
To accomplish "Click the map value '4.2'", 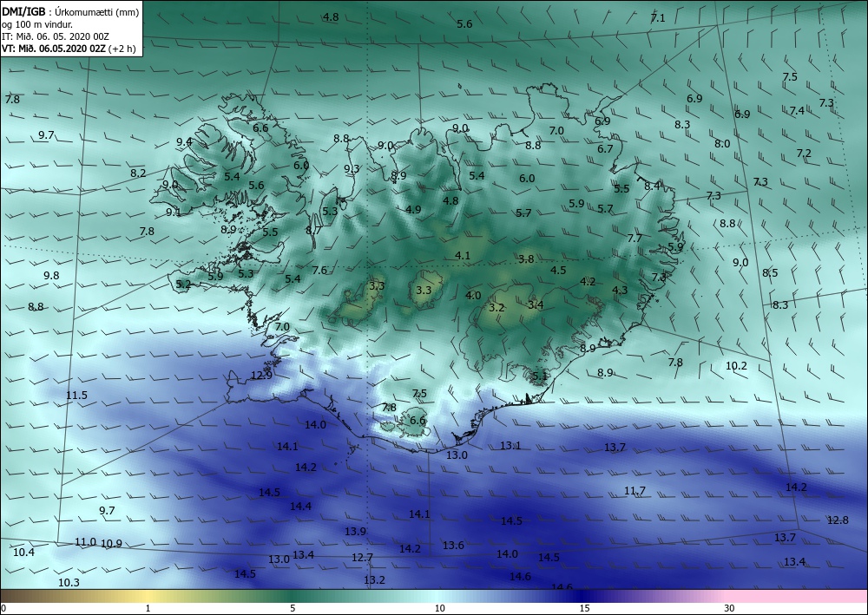I will pyautogui.click(x=588, y=281).
